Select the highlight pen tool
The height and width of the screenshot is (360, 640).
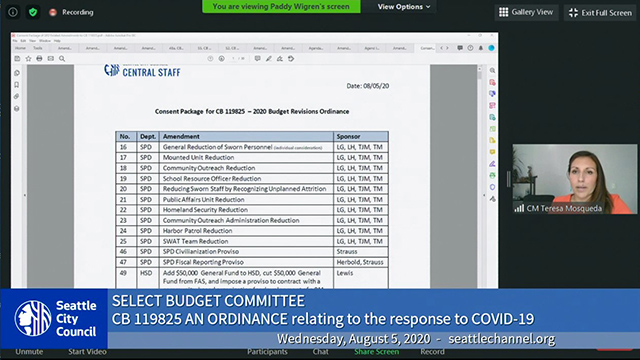pos(269,59)
